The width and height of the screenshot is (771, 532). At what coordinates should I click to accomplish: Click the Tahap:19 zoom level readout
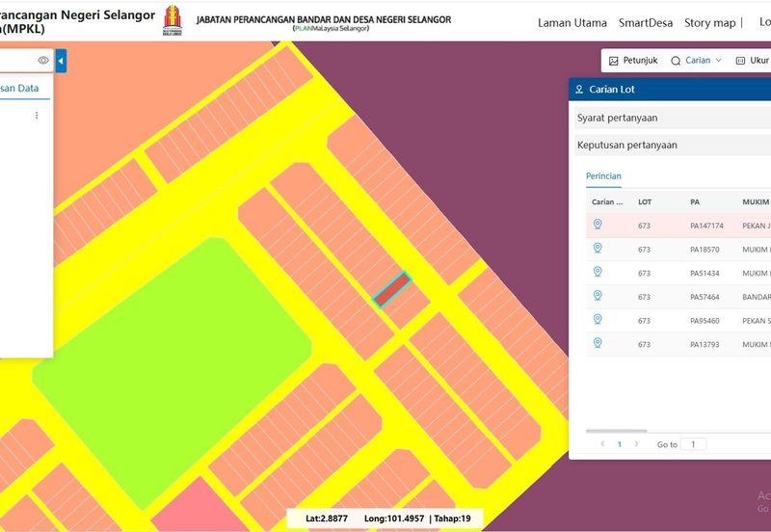[452, 519]
